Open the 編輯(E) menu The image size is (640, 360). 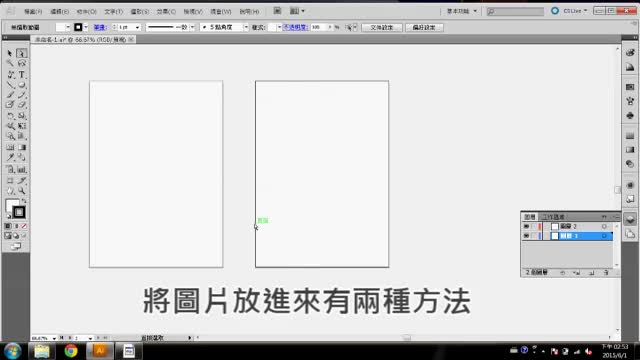coord(60,11)
